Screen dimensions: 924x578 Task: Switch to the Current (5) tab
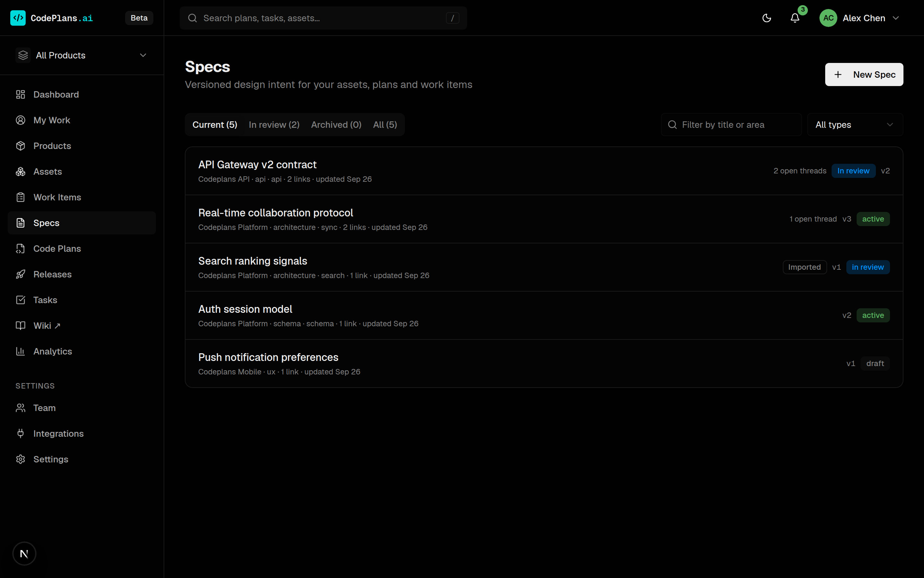[x=215, y=125]
